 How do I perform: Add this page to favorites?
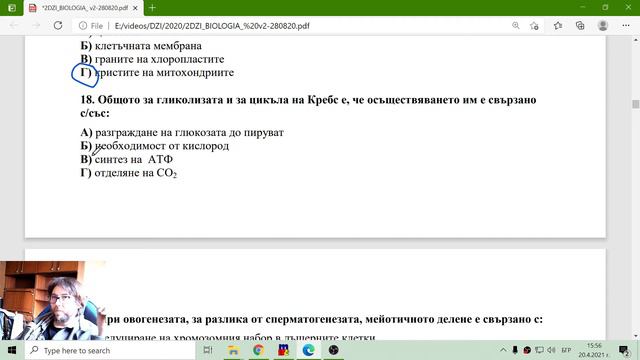pos(534,26)
